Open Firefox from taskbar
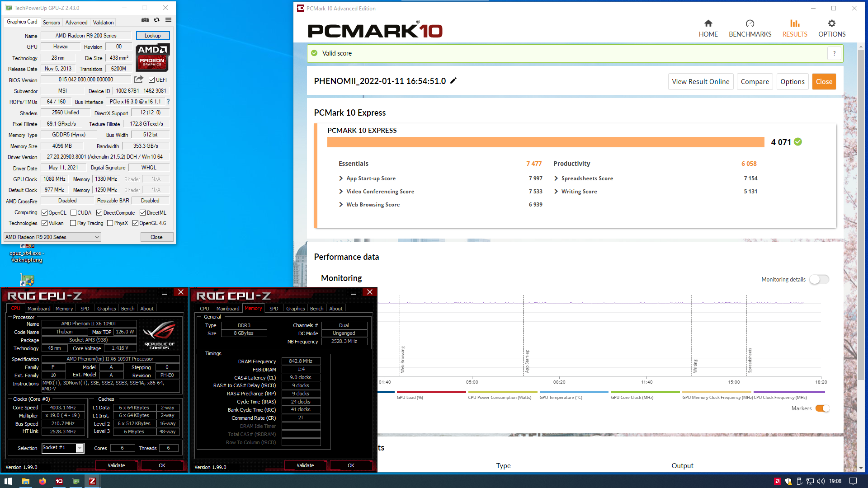 [42, 481]
